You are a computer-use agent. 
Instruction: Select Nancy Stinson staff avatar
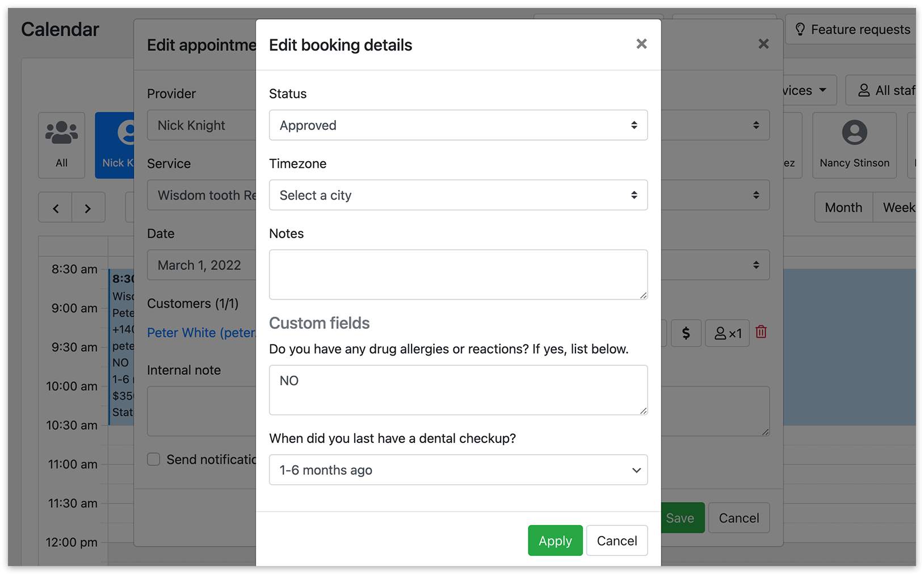854,145
